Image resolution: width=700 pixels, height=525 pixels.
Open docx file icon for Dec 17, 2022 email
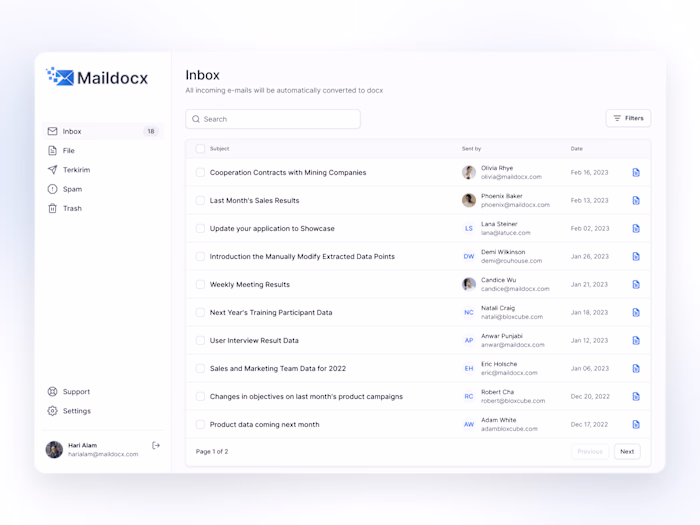point(636,425)
